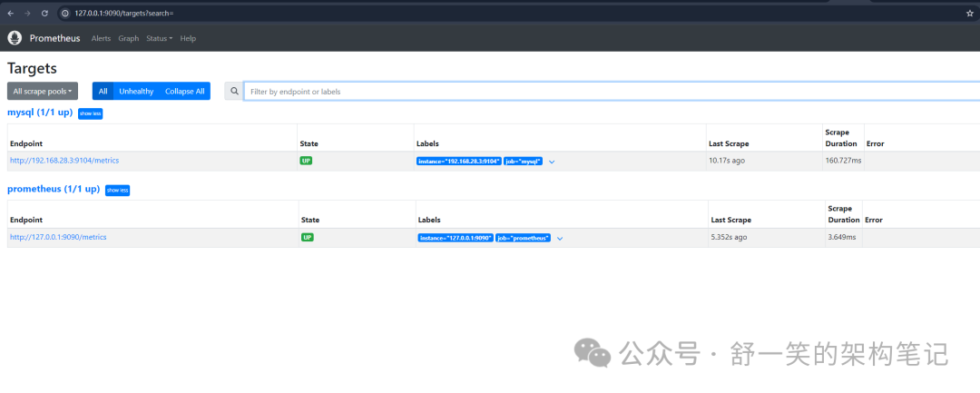Screen dimensions: 980x393
Task: Click the 10.17s ago last scrape value
Action: click(x=727, y=161)
